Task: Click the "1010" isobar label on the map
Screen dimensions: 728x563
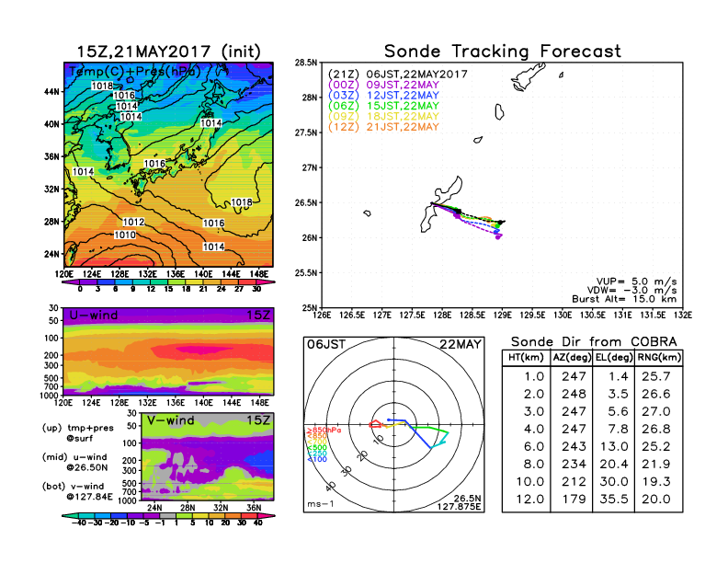Action: tap(125, 236)
